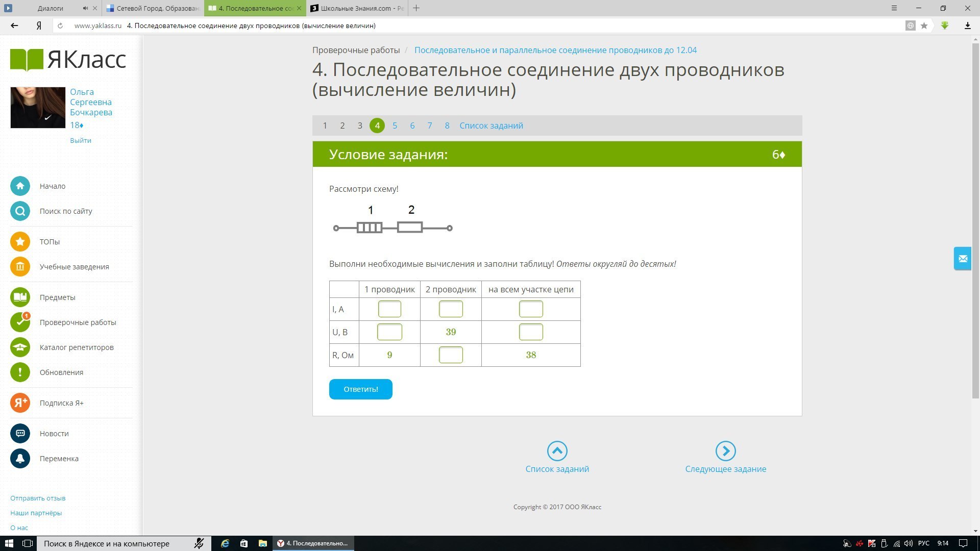Image resolution: width=980 pixels, height=551 pixels.
Task: Go to task number 5
Action: [395, 126]
